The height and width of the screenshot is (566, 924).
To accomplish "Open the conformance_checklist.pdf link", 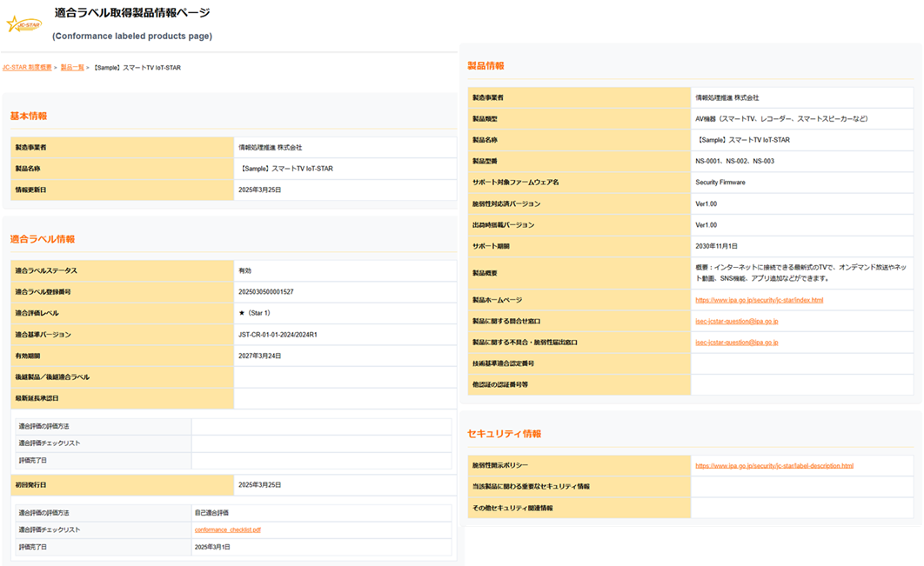I will [x=228, y=529].
